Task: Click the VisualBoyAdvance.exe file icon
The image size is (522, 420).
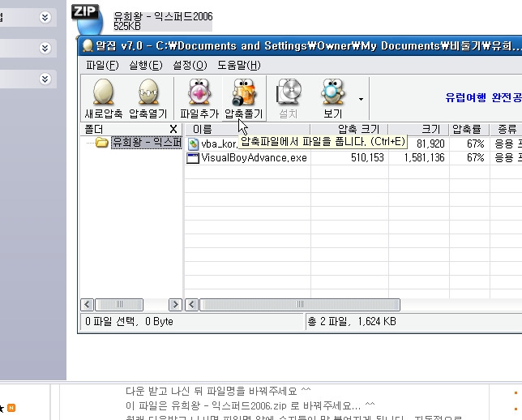Action: [193, 158]
